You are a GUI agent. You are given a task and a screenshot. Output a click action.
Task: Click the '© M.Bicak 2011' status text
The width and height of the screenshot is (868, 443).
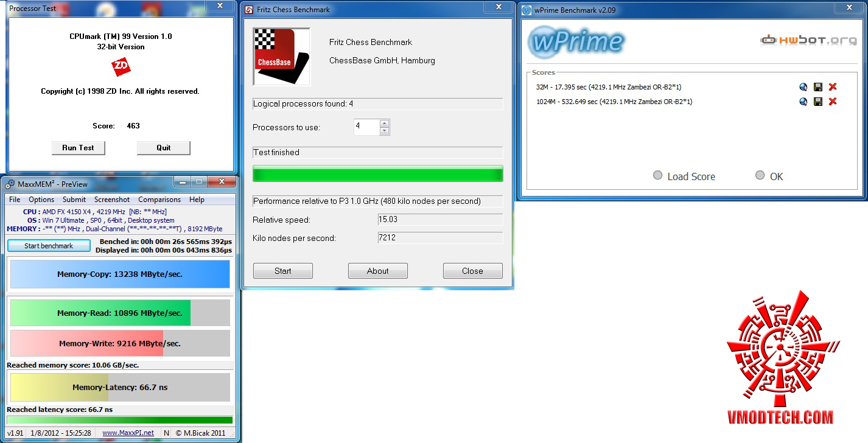tap(201, 433)
